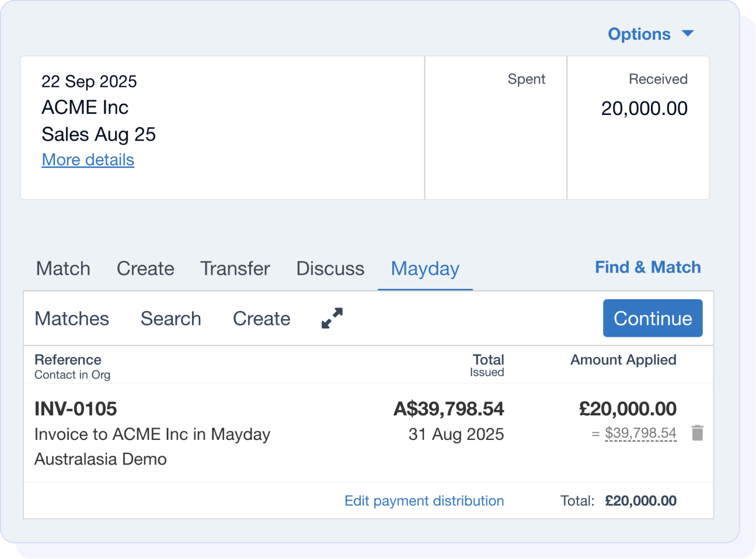
Task: Click the expand arrows icon
Action: (332, 318)
